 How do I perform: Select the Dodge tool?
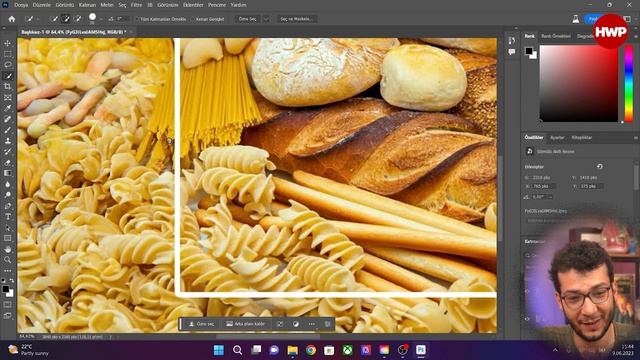pos(8,195)
